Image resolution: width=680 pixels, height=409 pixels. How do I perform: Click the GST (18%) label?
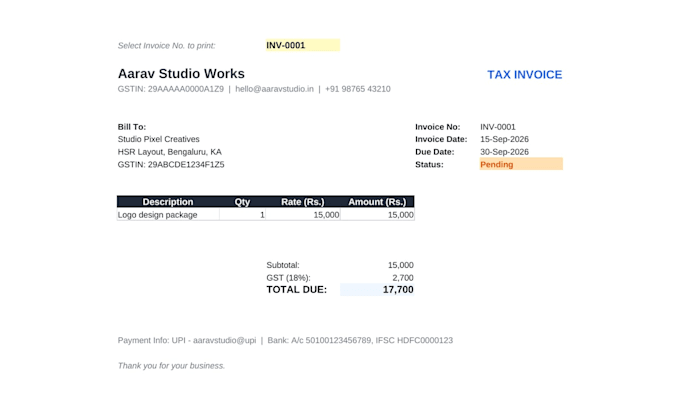(288, 278)
